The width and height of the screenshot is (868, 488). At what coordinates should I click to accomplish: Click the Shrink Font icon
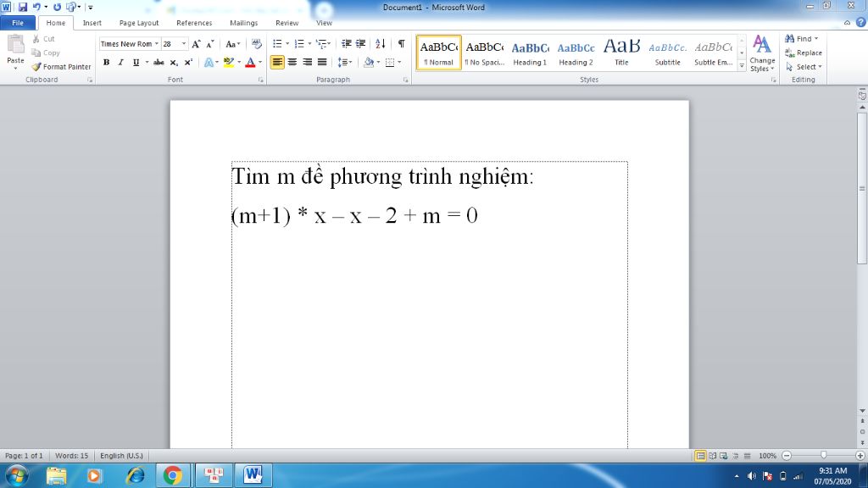[210, 44]
